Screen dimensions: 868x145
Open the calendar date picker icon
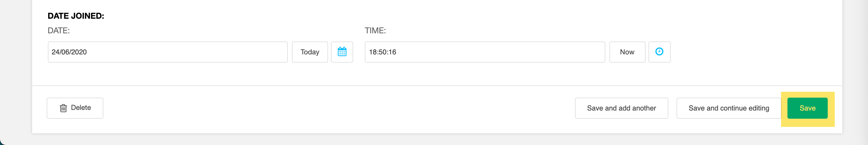tap(342, 52)
